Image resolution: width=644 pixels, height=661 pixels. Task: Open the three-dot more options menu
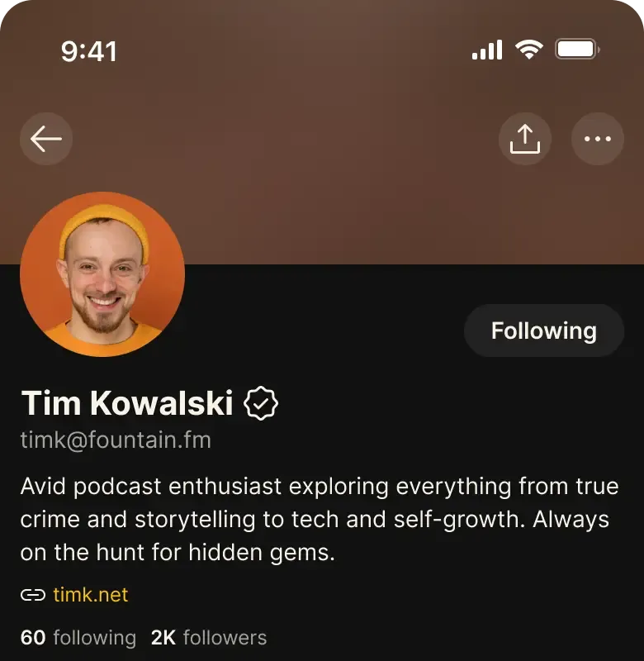pyautogui.click(x=597, y=139)
